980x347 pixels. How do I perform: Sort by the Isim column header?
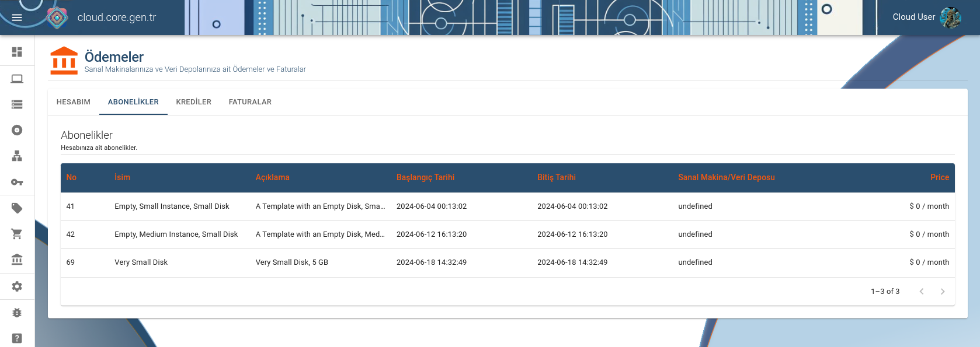pos(122,177)
